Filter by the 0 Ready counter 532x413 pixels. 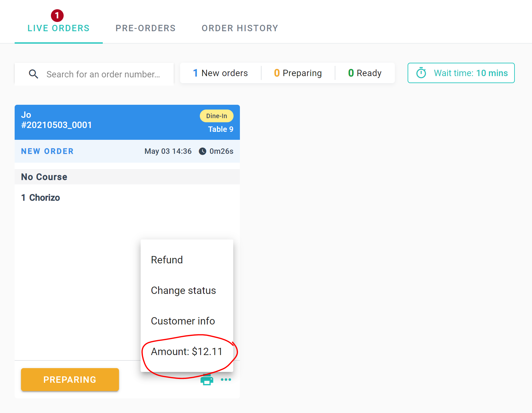pos(365,73)
